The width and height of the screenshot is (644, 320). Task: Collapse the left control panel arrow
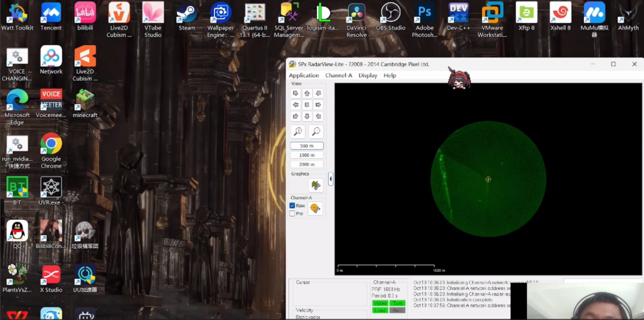330,179
